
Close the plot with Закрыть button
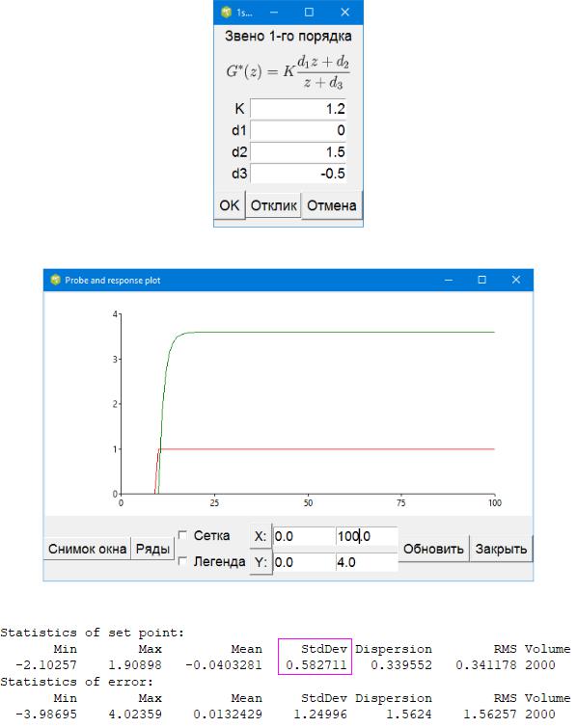tap(501, 549)
